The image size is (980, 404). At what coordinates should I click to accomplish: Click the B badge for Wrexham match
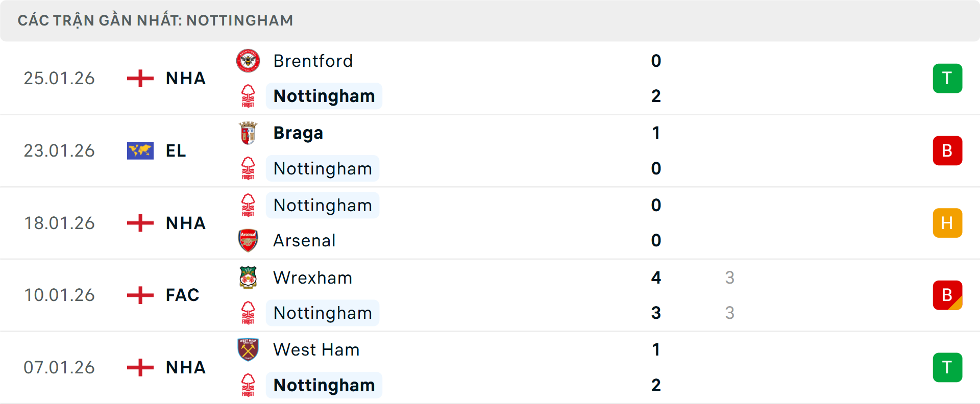click(x=947, y=295)
